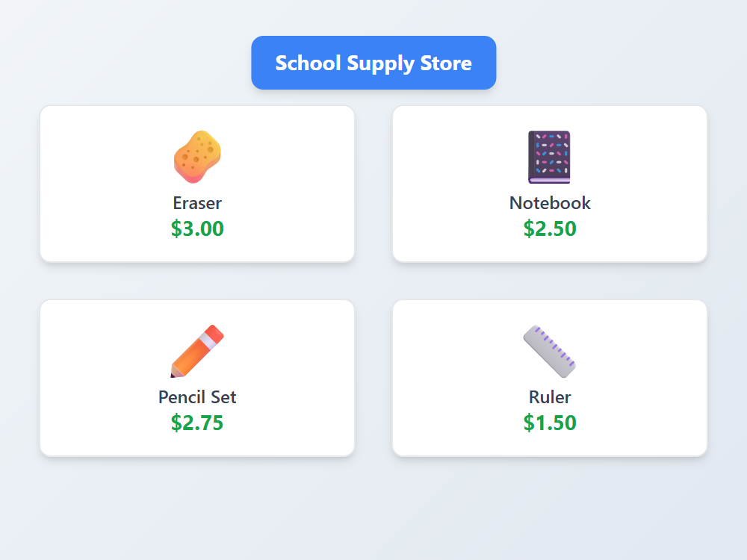Click the $3.00 price text
The height and width of the screenshot is (560, 747).
pos(196,228)
